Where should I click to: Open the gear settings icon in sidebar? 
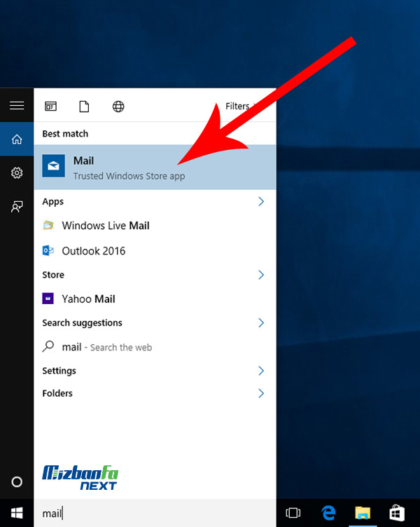pyautogui.click(x=17, y=173)
